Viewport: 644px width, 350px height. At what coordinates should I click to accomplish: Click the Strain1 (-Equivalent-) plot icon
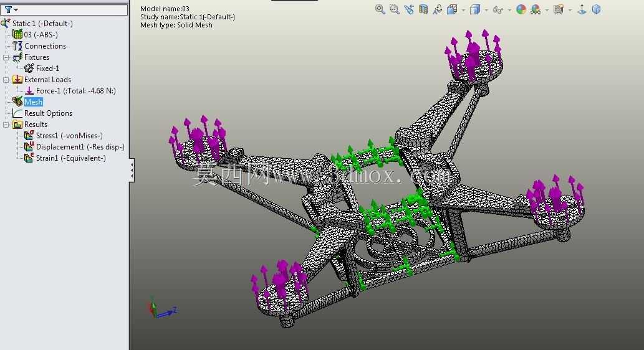(x=29, y=158)
